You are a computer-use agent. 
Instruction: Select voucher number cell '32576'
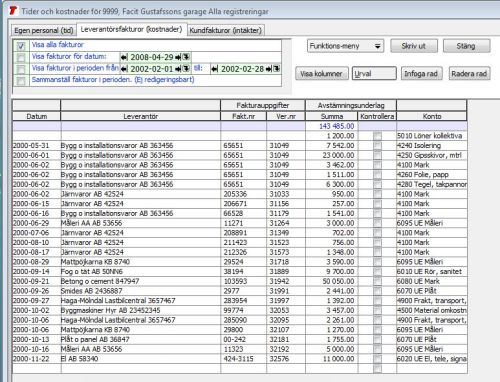click(286, 359)
